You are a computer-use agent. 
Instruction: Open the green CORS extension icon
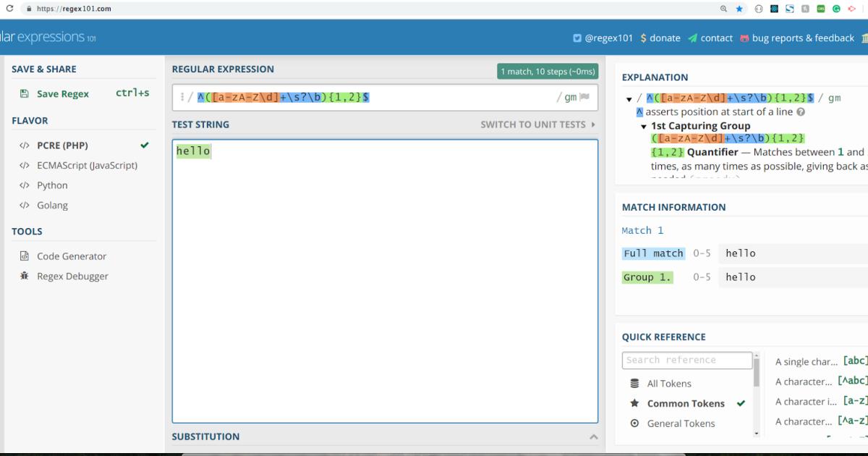click(821, 9)
